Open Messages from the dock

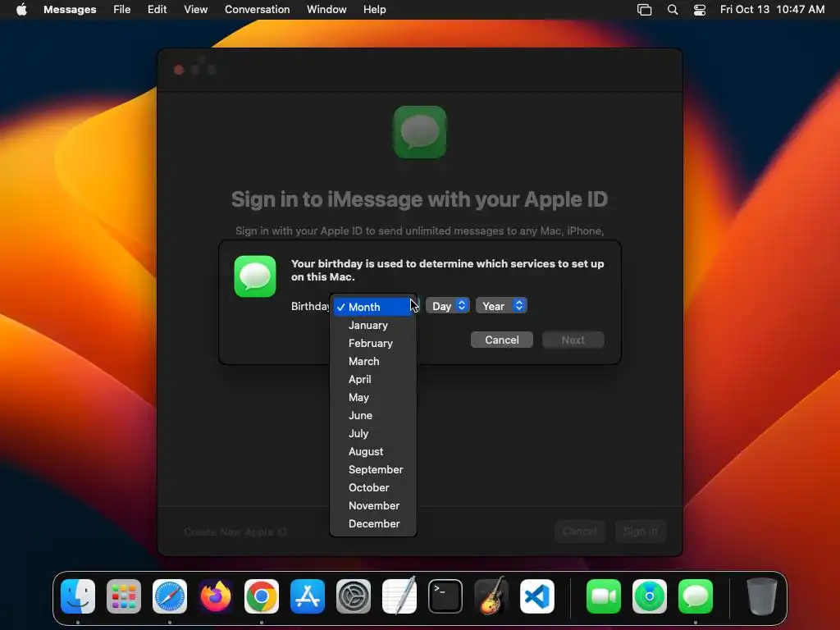click(x=696, y=596)
